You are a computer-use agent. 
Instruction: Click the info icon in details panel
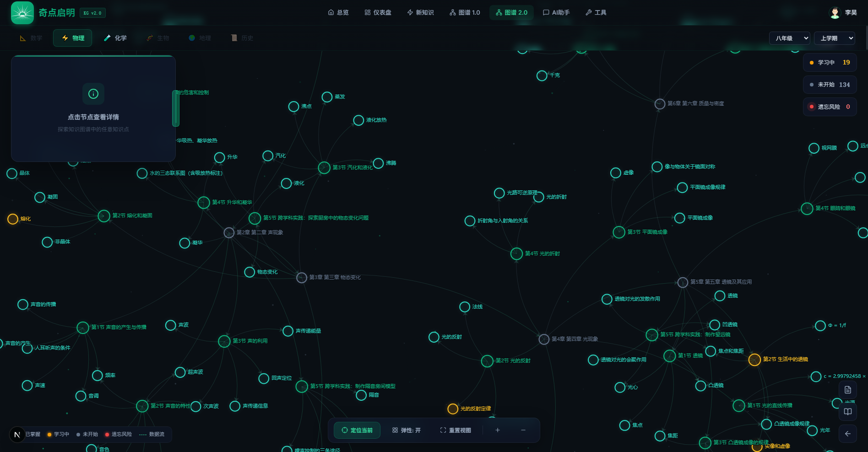click(x=93, y=94)
